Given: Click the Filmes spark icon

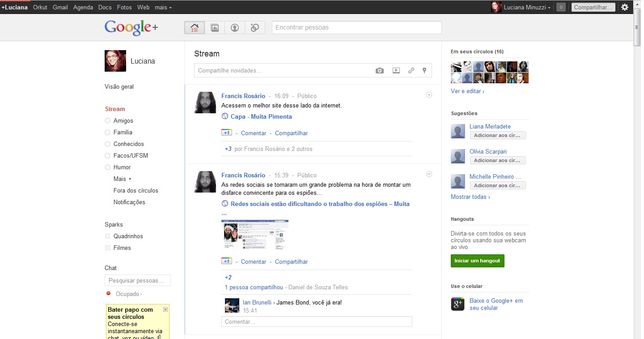Looking at the screenshot, I should coord(107,248).
